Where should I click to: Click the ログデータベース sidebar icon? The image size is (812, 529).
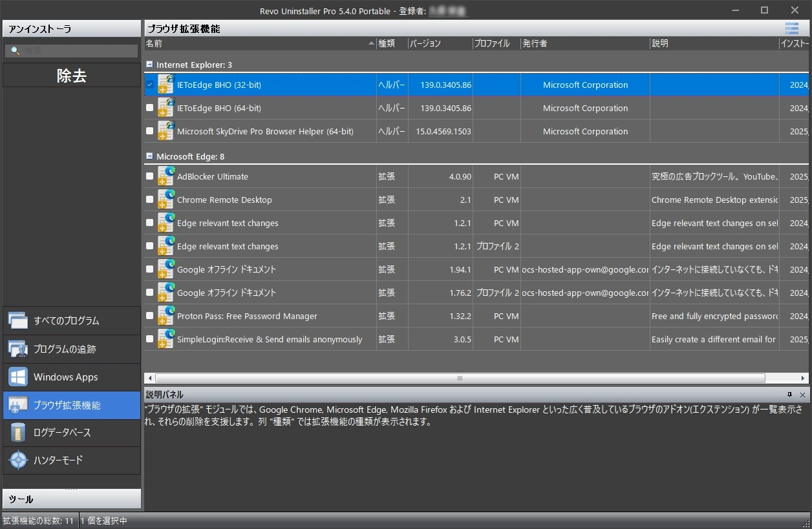[18, 432]
